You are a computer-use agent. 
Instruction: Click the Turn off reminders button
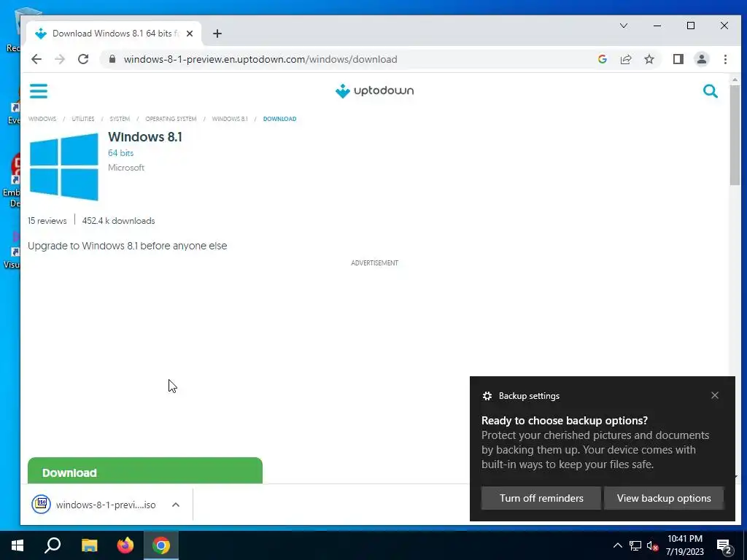point(541,498)
